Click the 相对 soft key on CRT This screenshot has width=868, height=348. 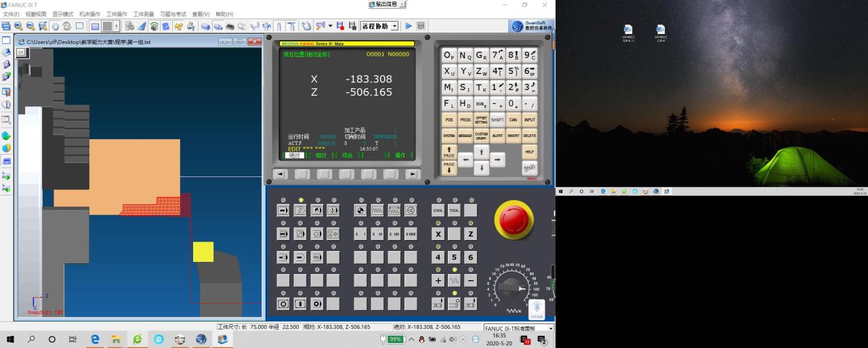(x=321, y=155)
